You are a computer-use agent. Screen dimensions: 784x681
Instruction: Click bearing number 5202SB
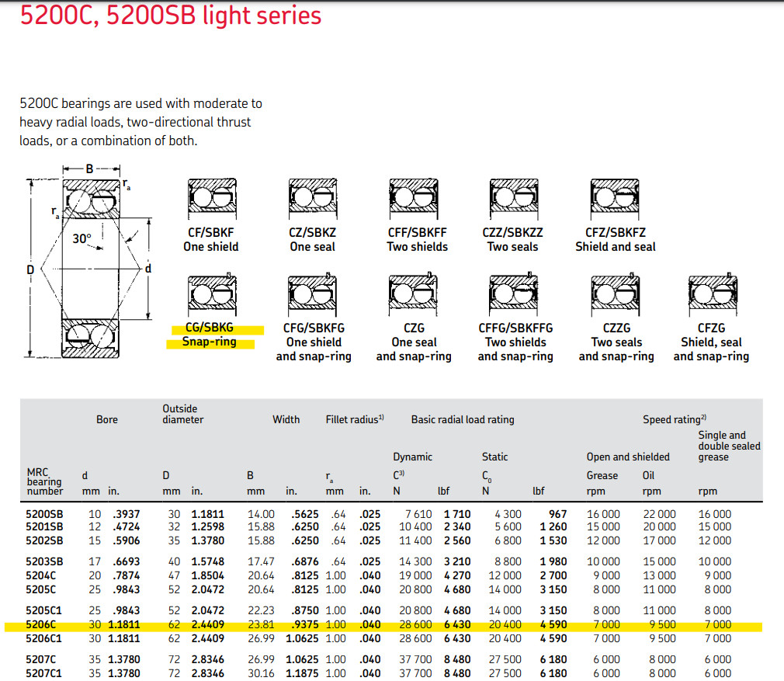pos(44,540)
